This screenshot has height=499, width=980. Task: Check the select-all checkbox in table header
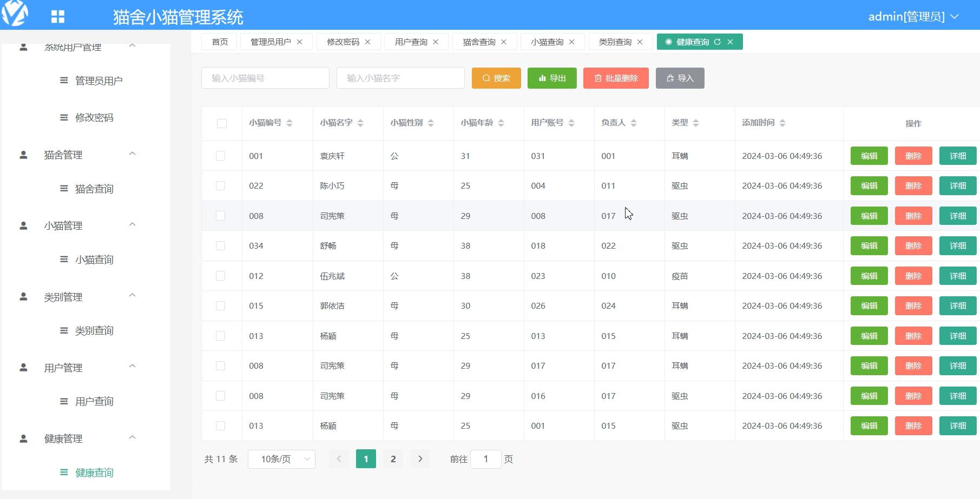click(x=221, y=123)
